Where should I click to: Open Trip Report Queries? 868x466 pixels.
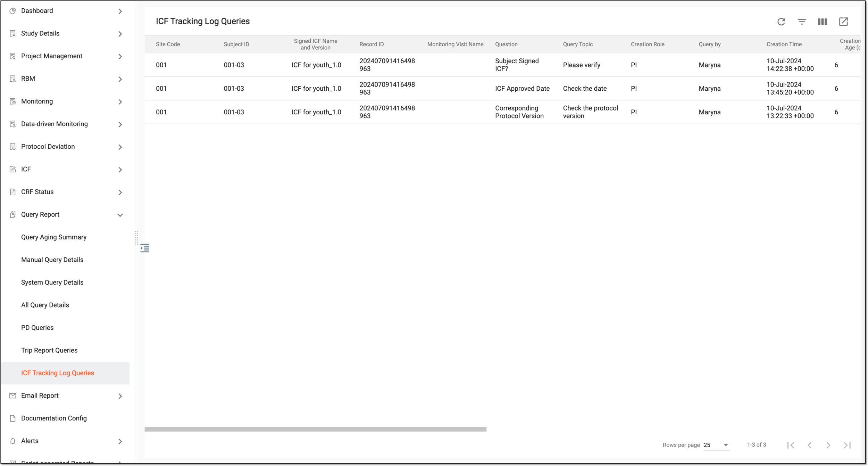[x=49, y=350]
